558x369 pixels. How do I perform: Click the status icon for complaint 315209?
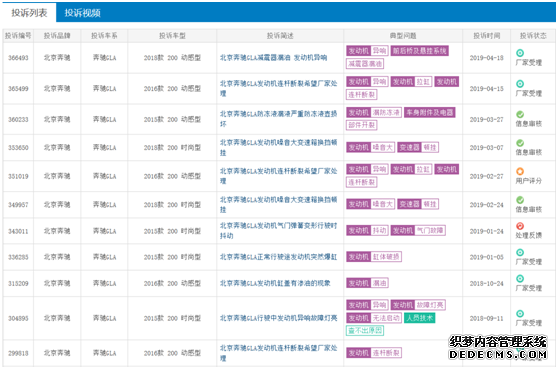point(520,278)
